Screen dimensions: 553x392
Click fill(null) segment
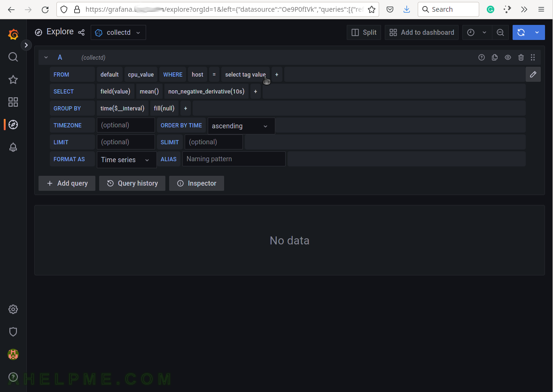pos(164,108)
